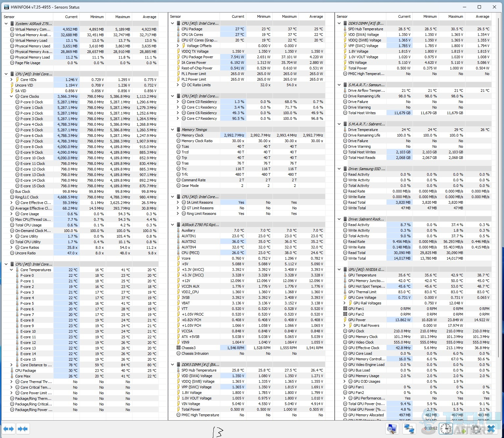
Task: Click the thermometer icon beside GPU Temperature
Action: click(x=345, y=275)
